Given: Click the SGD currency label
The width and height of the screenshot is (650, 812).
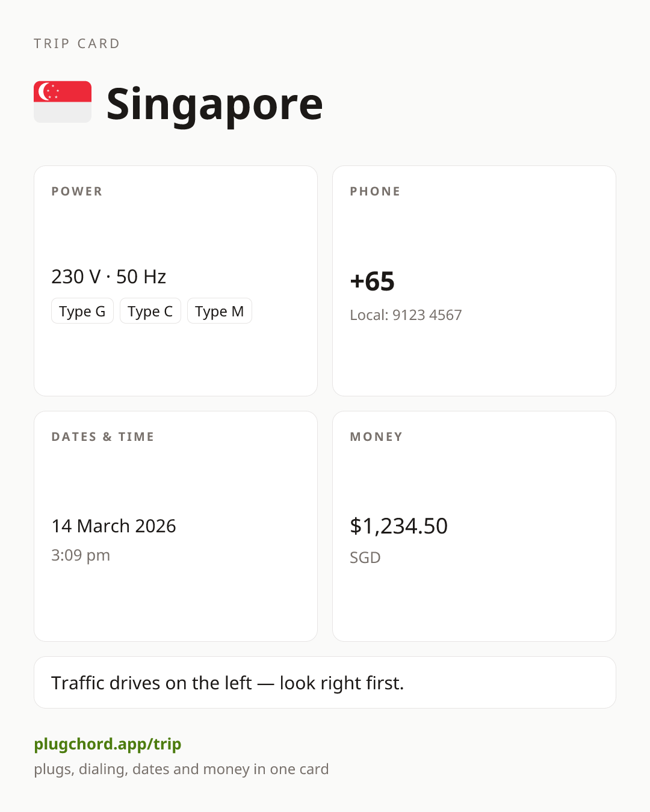Looking at the screenshot, I should pos(365,558).
